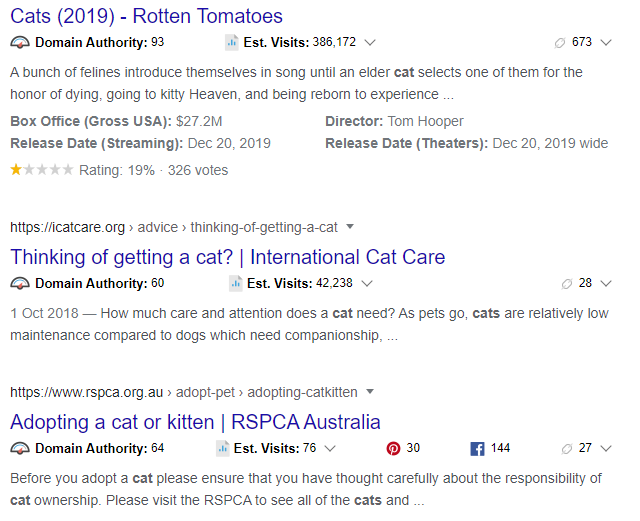640x521 pixels.
Task: Click the Est. Visits chart icon for Rotten Tomatoes
Action: tap(232, 42)
